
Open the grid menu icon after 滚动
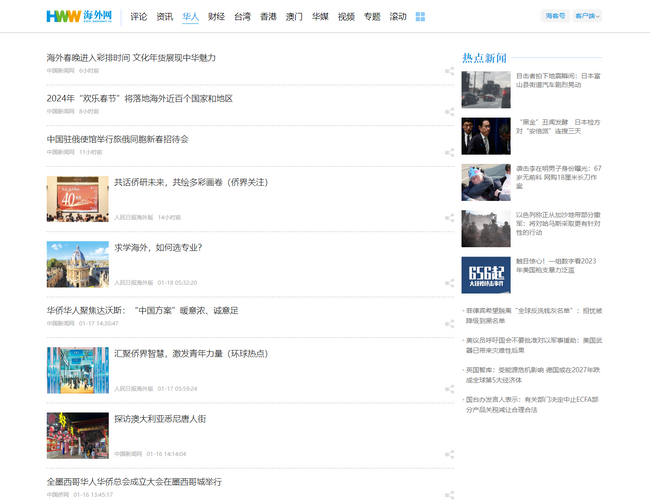(420, 17)
